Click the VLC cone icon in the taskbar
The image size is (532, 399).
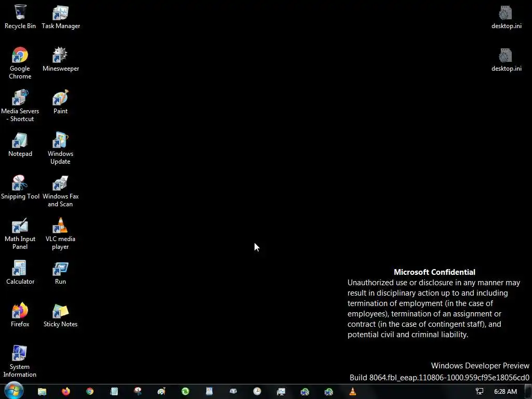pos(353,392)
